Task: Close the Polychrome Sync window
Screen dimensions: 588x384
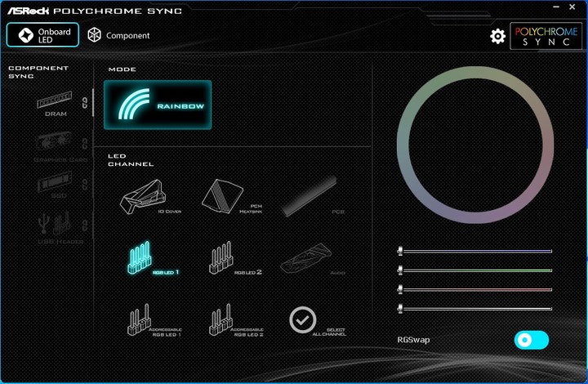Action: [572, 7]
